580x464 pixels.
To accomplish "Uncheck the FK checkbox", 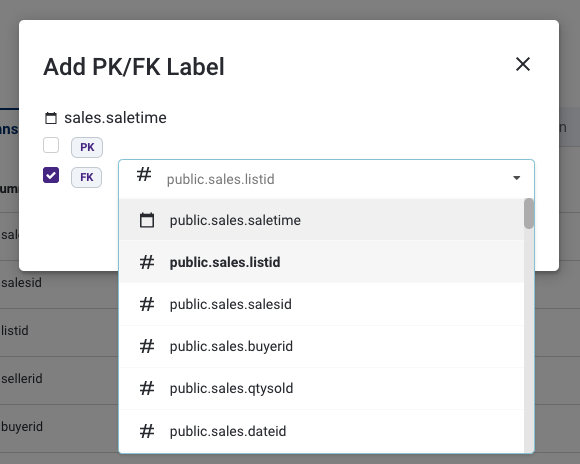I will (51, 175).
